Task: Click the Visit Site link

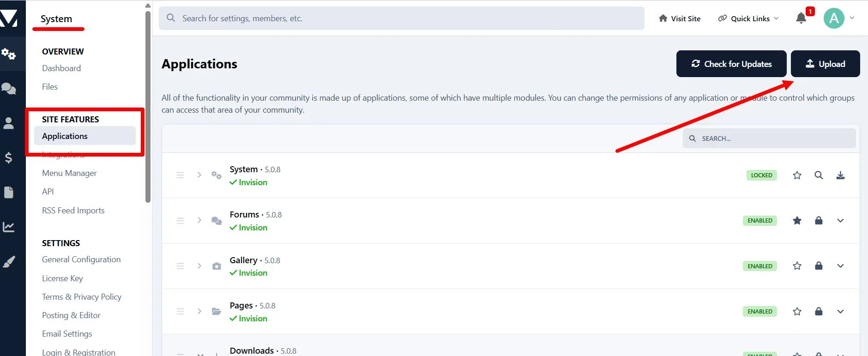Action: [680, 18]
